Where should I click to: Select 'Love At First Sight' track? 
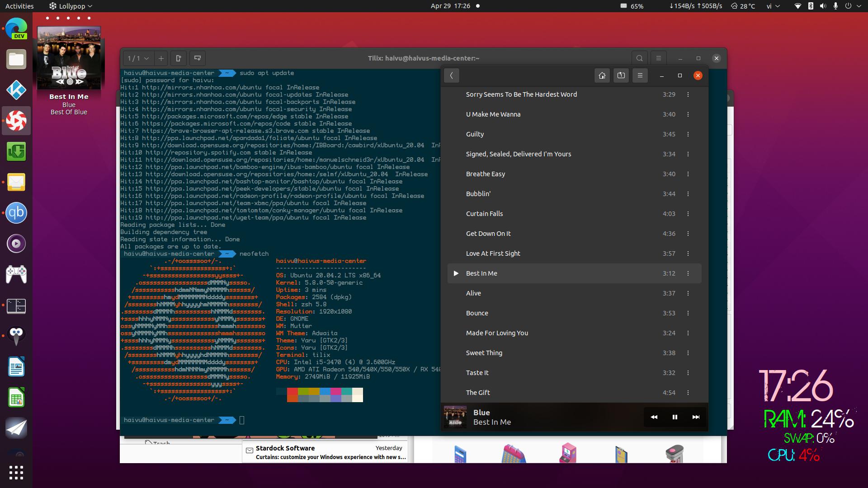(574, 253)
